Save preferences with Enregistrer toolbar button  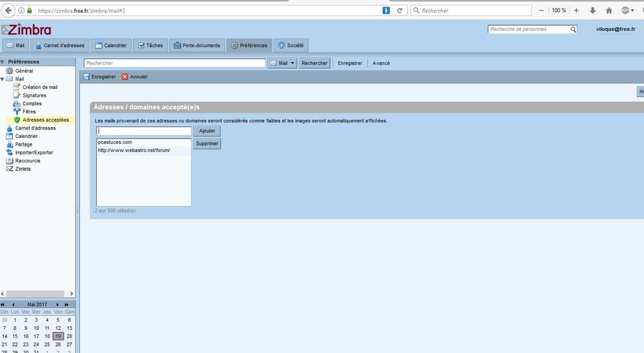click(99, 77)
